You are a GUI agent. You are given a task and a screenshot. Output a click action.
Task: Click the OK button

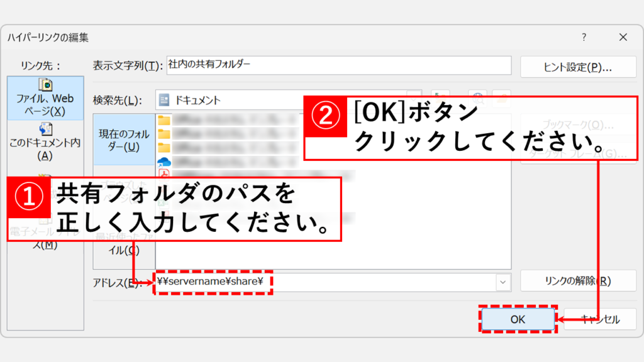tap(518, 319)
